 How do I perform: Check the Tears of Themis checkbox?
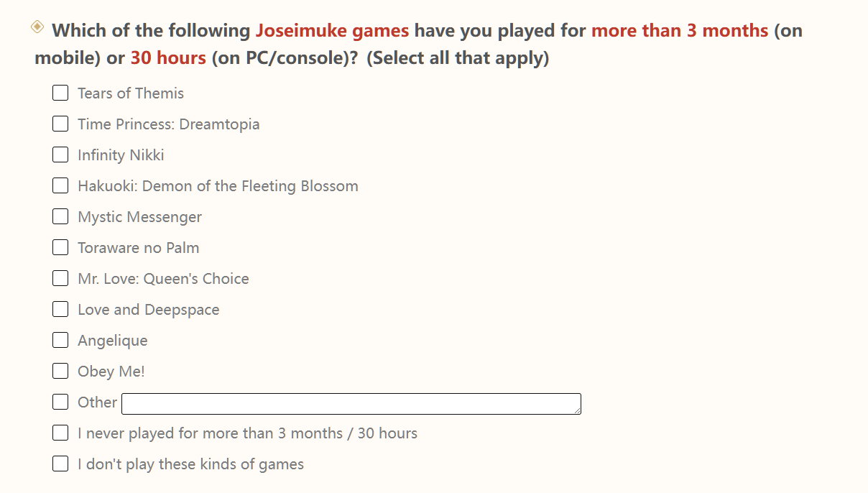(60, 93)
